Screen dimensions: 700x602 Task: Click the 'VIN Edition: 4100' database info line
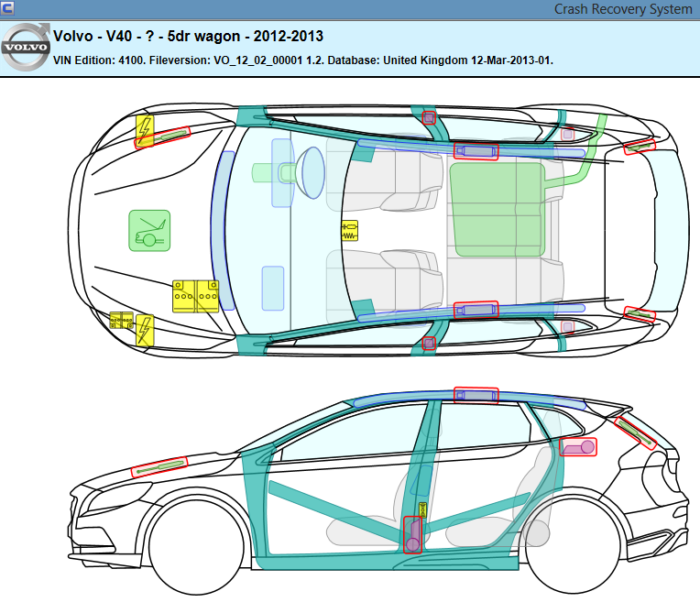pos(303,60)
